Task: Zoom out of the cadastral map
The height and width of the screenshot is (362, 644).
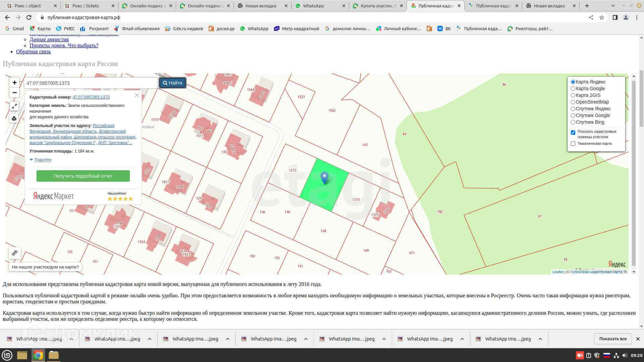Action: click(14, 93)
